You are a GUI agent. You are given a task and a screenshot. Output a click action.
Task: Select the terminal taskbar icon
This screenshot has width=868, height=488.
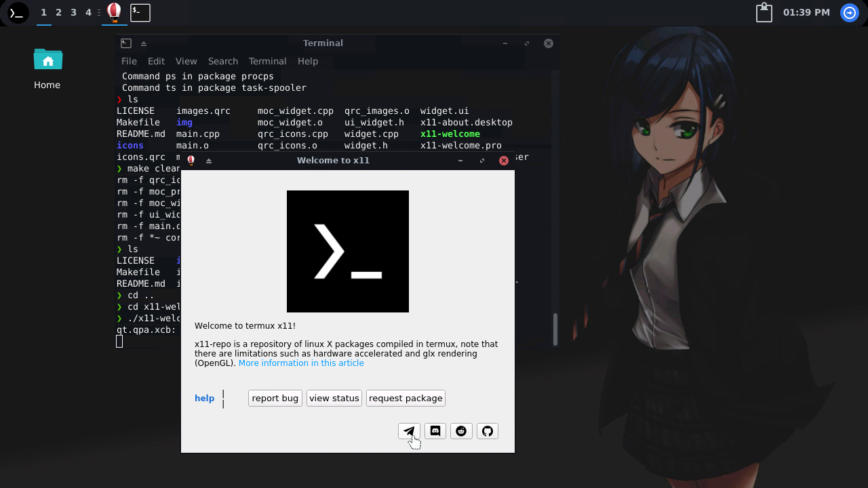pyautogui.click(x=140, y=12)
